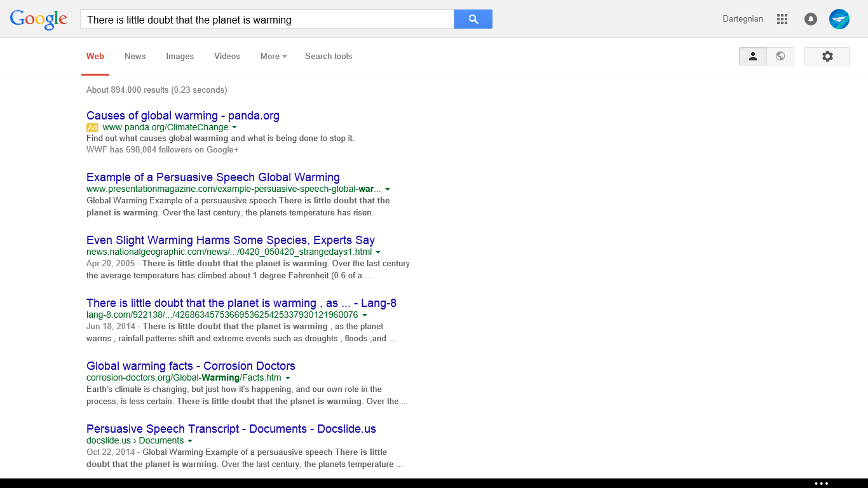Expand the More search menu
This screenshot has width=868, height=488.
click(273, 56)
